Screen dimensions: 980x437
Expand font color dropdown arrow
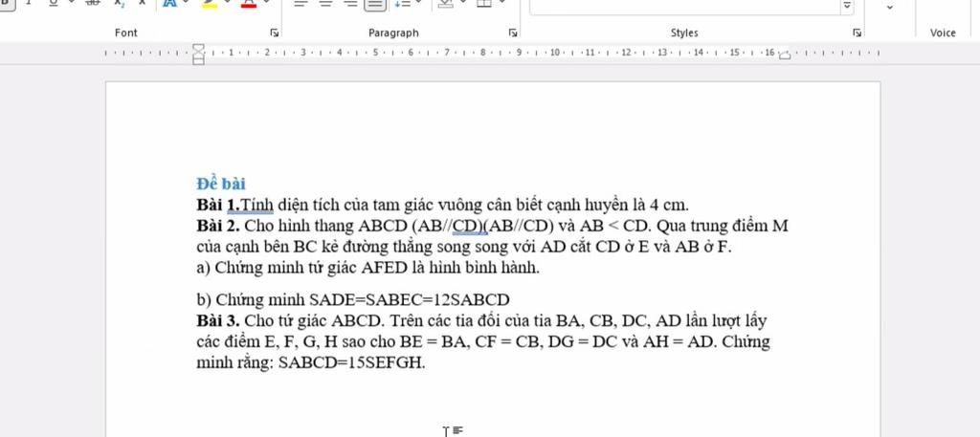point(266,3)
